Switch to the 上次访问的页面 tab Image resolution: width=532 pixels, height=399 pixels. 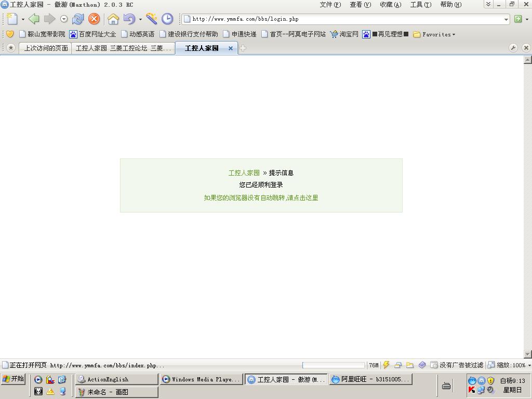click(46, 48)
